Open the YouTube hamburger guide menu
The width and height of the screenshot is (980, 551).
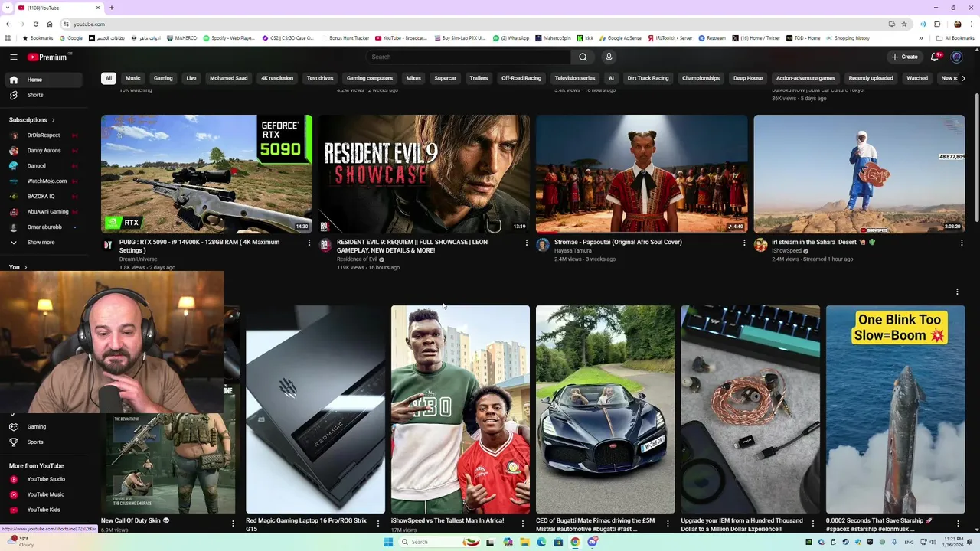(13, 57)
